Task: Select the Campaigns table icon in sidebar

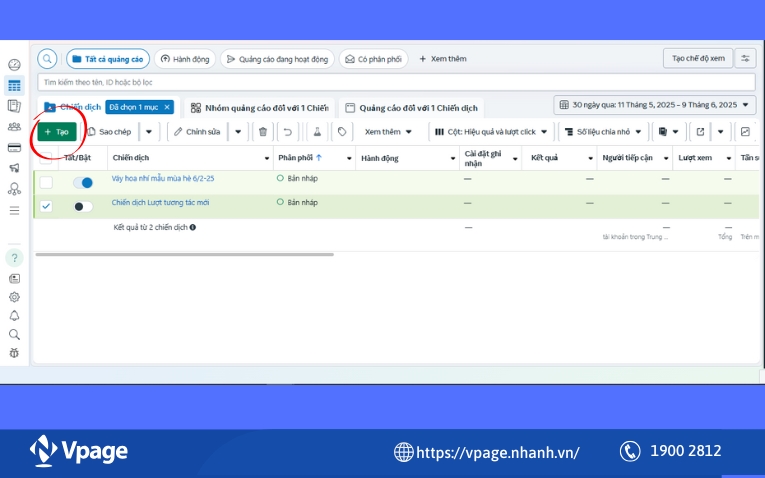Action: click(14, 85)
